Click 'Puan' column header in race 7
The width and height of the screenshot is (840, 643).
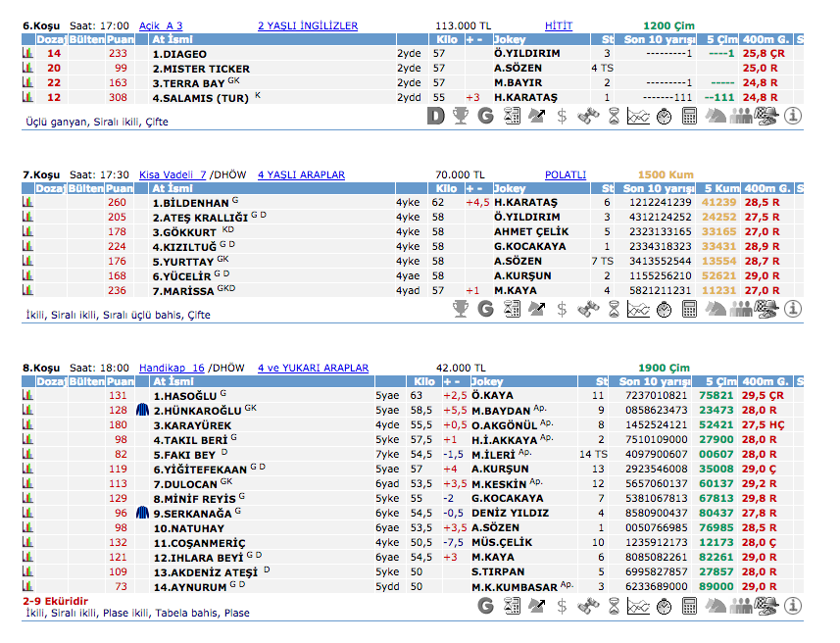pyautogui.click(x=119, y=188)
